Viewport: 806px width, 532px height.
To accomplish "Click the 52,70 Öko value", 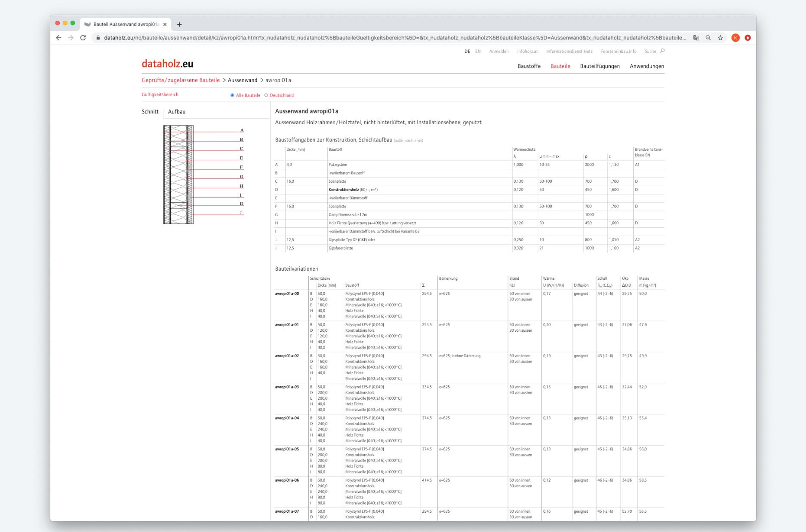I will click(627, 511).
